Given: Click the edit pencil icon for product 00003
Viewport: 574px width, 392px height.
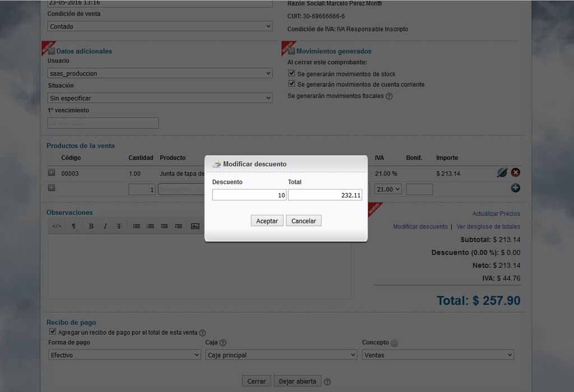Looking at the screenshot, I should [x=502, y=173].
